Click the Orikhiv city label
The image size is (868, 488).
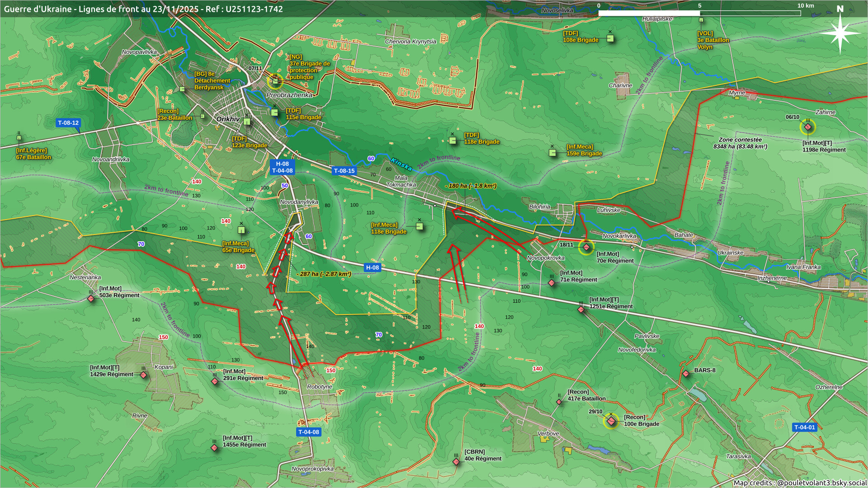tap(228, 119)
